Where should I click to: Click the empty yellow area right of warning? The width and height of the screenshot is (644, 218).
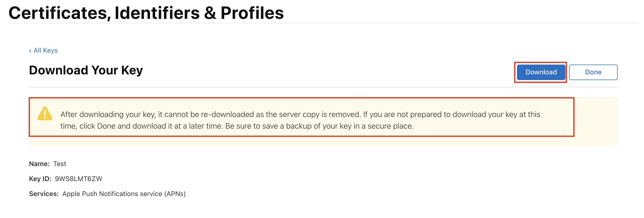[596, 121]
